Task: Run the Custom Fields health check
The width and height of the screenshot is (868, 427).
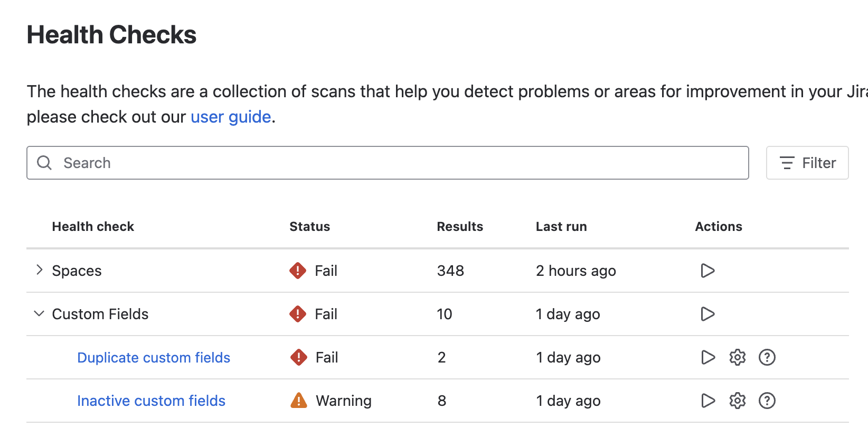Action: tap(707, 314)
